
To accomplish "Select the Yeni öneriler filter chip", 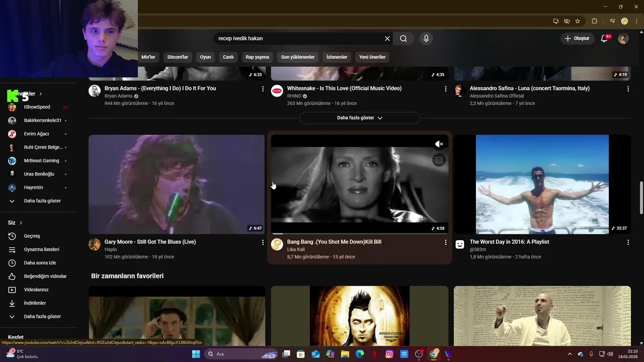I will coord(372,57).
